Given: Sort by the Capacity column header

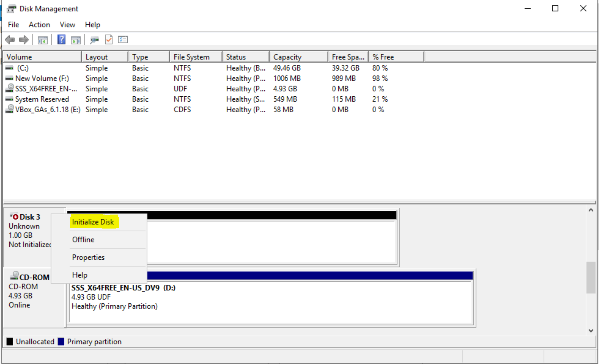Looking at the screenshot, I should [x=299, y=57].
